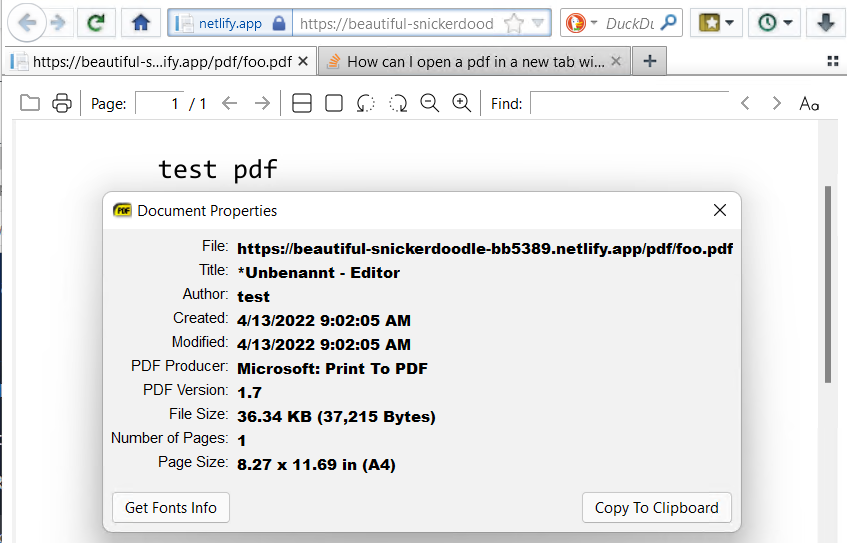The width and height of the screenshot is (847, 543).
Task: Focus the page number field
Action: 160,103
